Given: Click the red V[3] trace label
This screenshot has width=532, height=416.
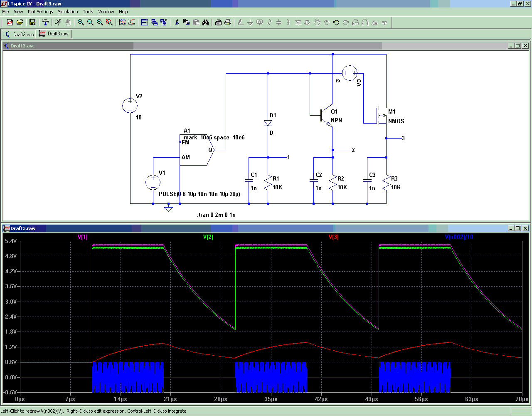Looking at the screenshot, I should click(333, 237).
